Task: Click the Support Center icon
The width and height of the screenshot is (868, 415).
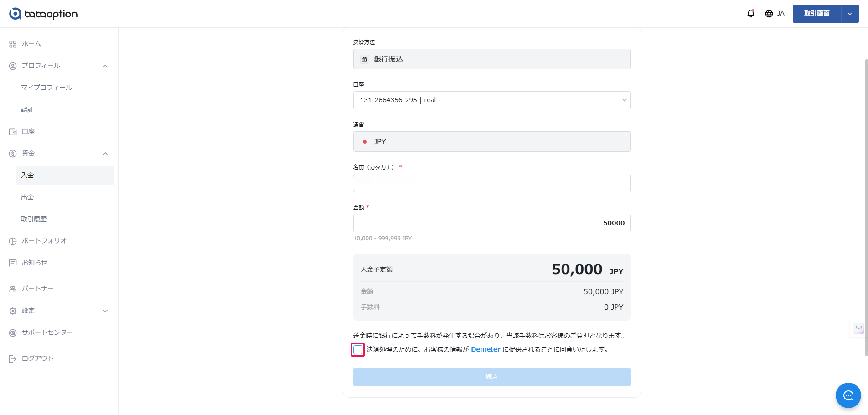Action: pos(13,333)
